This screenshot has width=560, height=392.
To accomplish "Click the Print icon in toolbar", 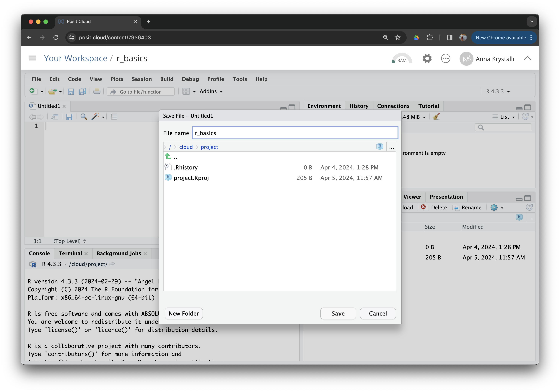I will pyautogui.click(x=97, y=92).
